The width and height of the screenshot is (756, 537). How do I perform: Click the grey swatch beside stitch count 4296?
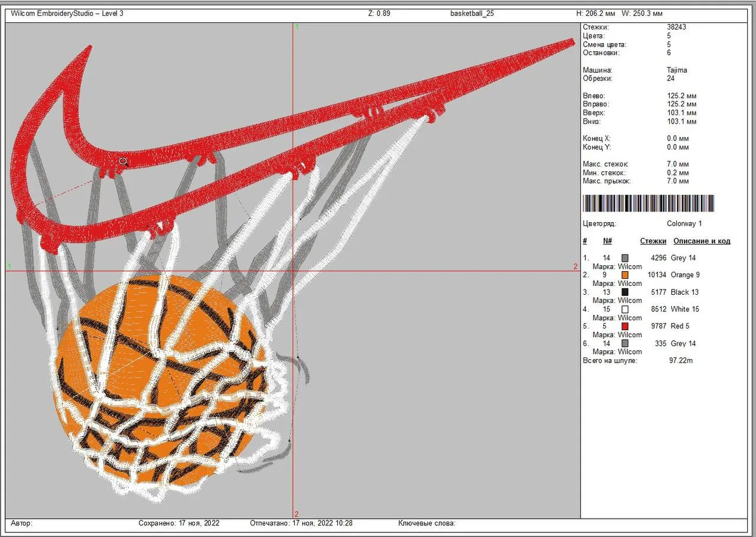pyautogui.click(x=625, y=258)
